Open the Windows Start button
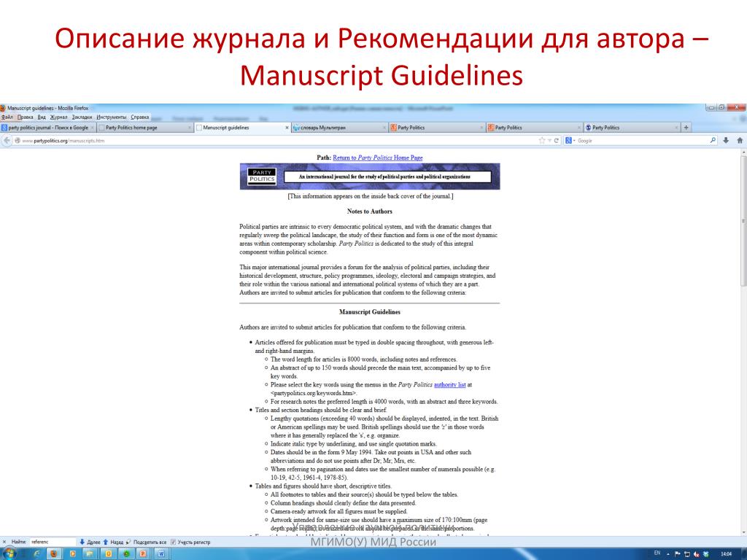The height and width of the screenshot is (560, 747). [x=9, y=553]
